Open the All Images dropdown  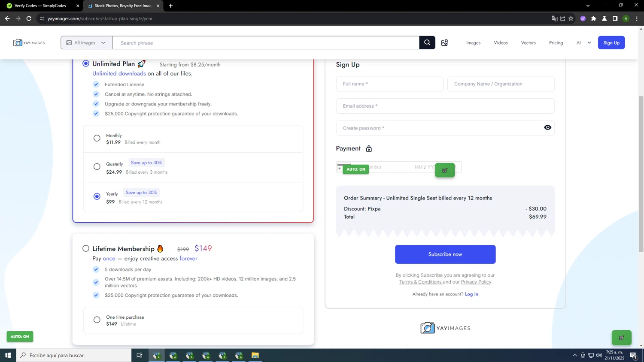click(x=86, y=42)
